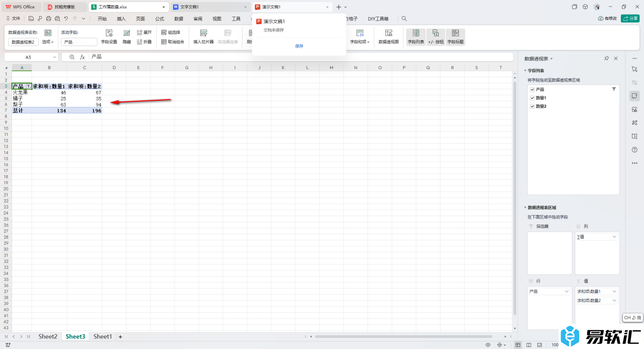Click the filter funnel icon beside 产品 field
Viewport: 644px width, 349px height.
(x=614, y=89)
